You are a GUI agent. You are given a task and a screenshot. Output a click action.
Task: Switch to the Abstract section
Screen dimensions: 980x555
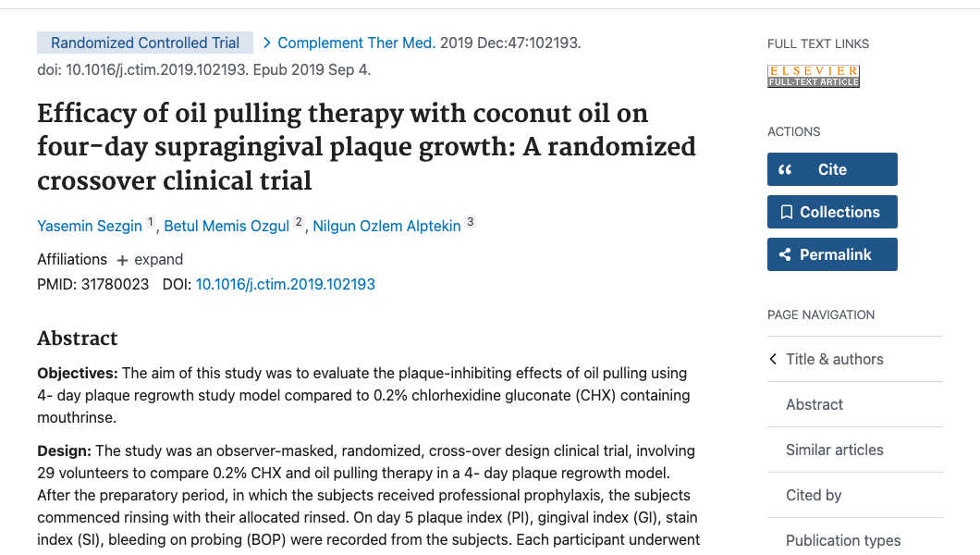(814, 404)
